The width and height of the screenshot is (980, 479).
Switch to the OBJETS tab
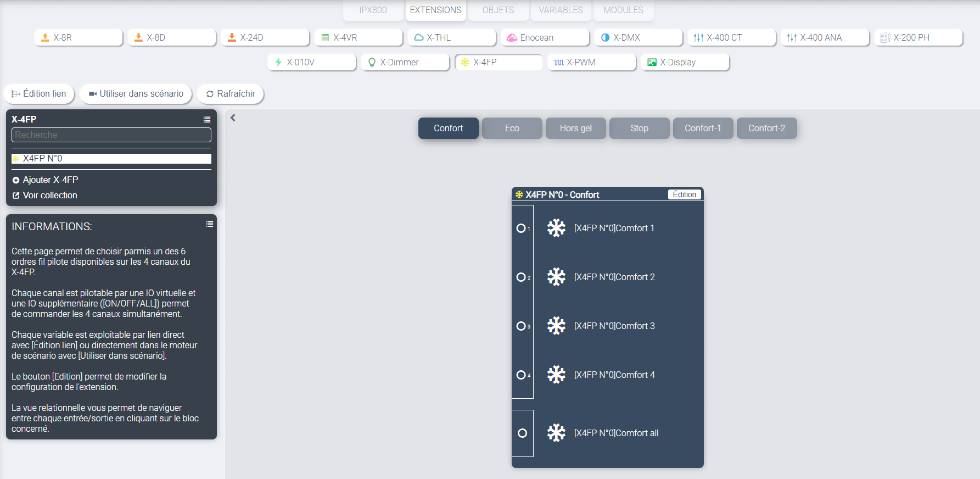498,10
